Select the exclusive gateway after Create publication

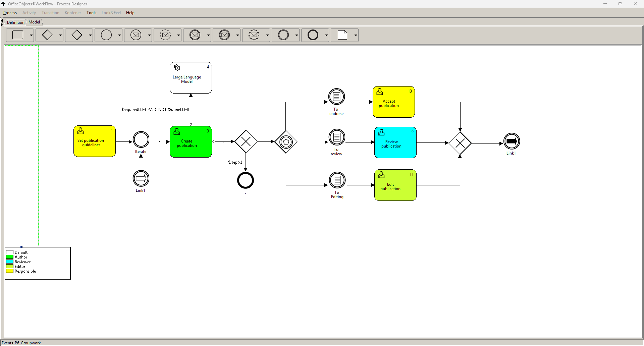pos(246,141)
